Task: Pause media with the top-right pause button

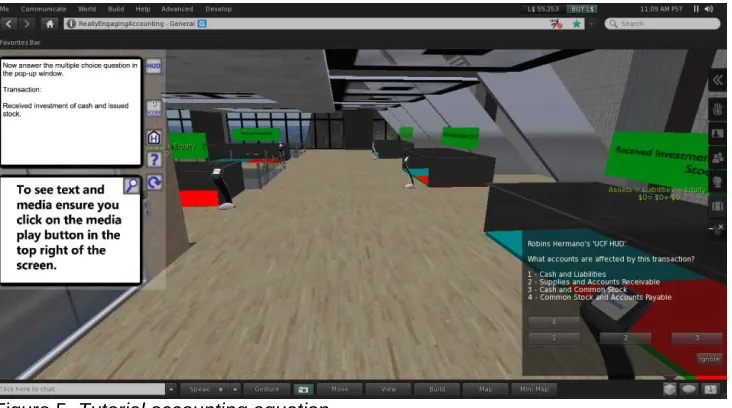Action: tap(696, 9)
